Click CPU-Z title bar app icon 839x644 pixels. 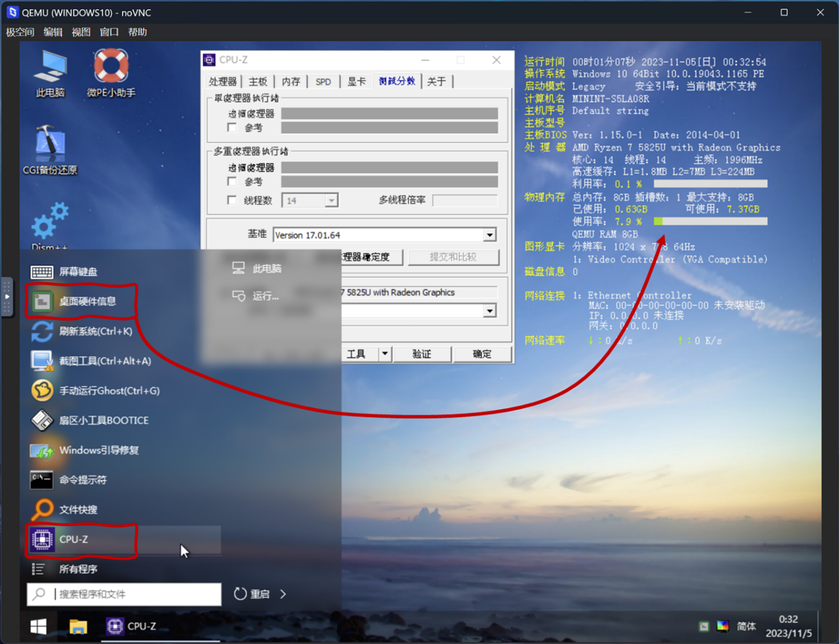[x=209, y=60]
